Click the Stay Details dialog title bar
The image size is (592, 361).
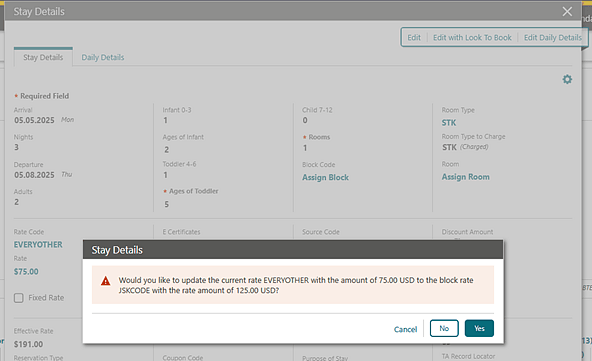[293, 250]
